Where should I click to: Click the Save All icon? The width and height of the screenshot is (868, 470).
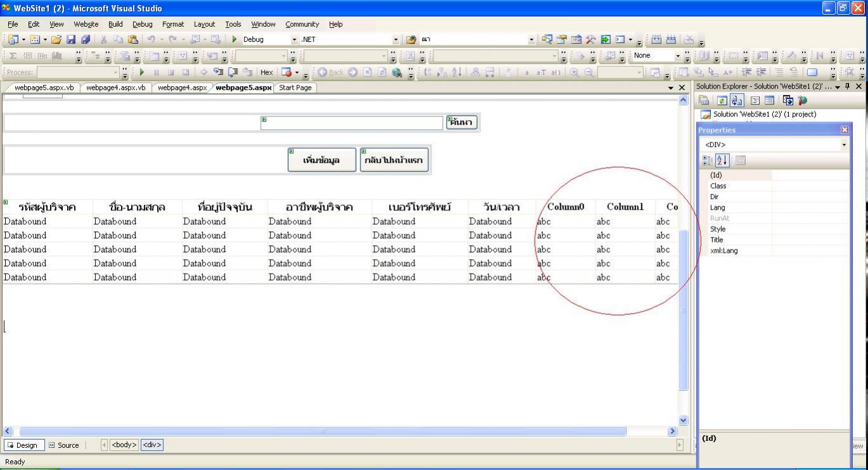pyautogui.click(x=85, y=39)
